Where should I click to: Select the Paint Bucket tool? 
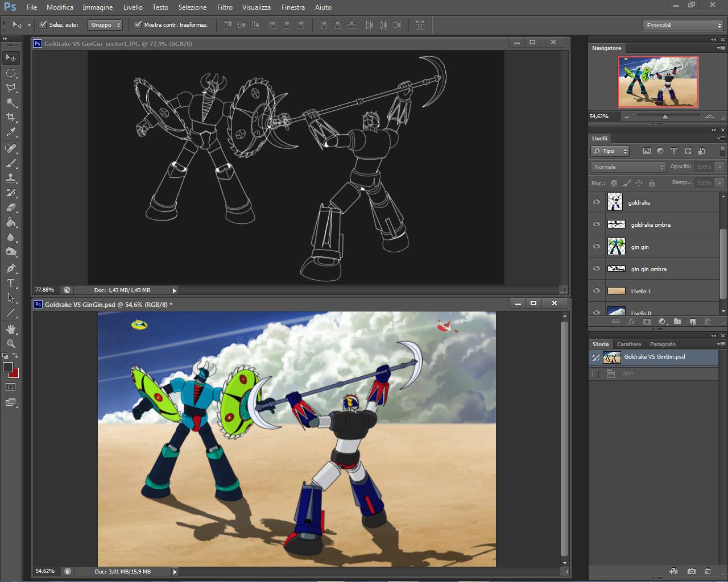(11, 222)
